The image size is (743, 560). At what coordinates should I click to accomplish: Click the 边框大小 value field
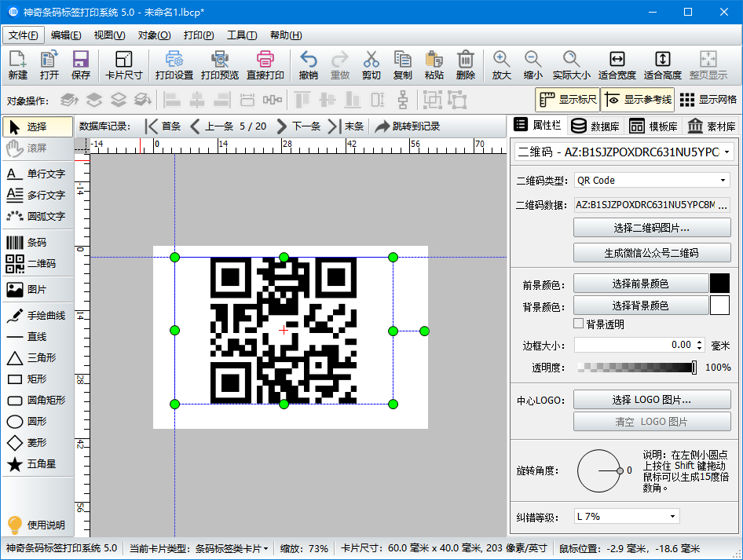click(635, 345)
